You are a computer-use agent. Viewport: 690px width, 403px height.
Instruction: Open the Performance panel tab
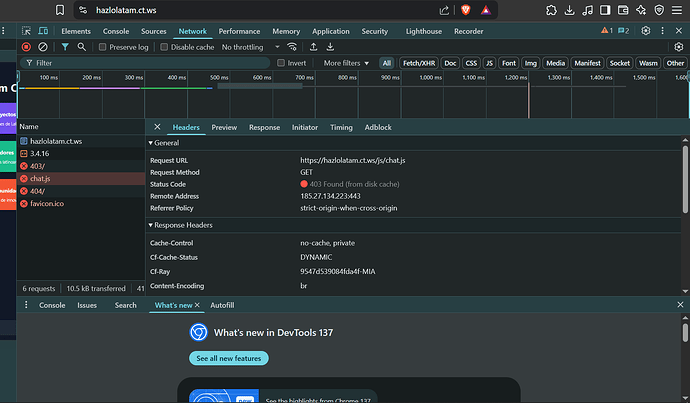(239, 31)
